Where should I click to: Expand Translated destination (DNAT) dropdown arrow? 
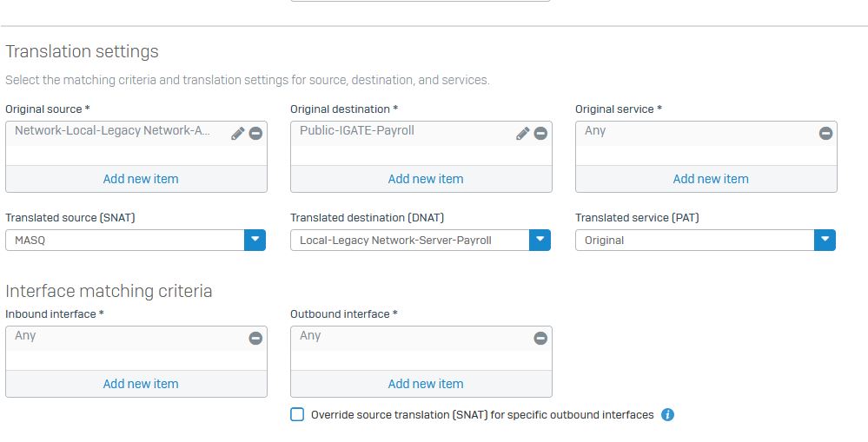(540, 240)
